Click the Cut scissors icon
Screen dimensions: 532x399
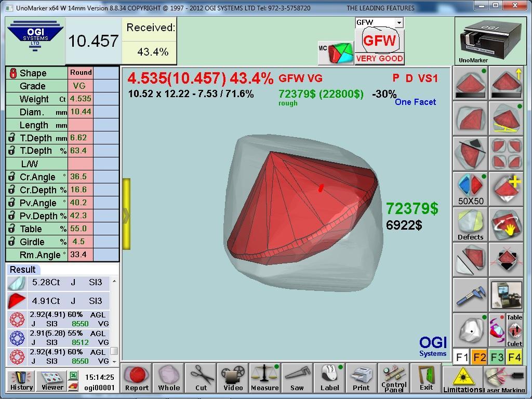(x=201, y=378)
